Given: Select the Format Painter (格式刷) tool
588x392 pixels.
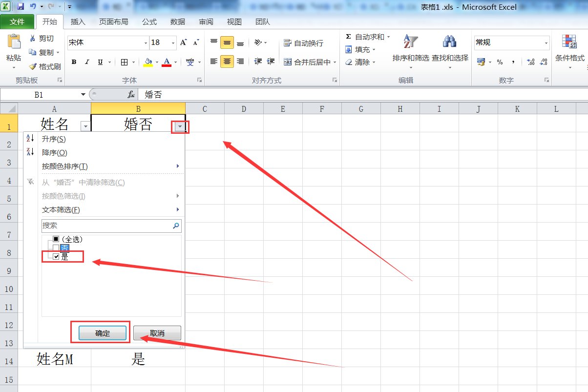Looking at the screenshot, I should [x=45, y=66].
